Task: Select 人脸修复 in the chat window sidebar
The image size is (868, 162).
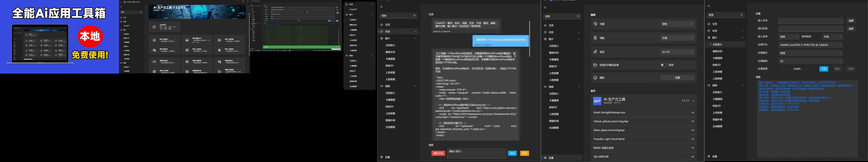Action: [x=390, y=79]
